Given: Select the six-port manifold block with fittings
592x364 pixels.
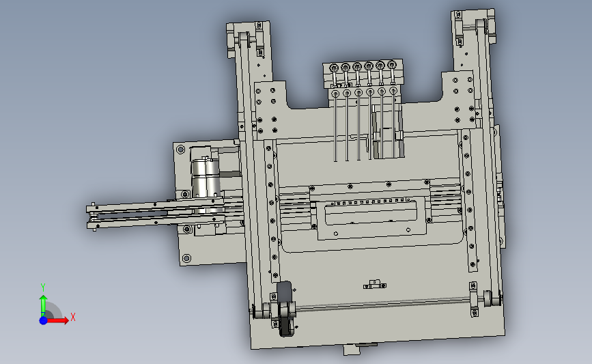Looking at the screenshot, I should (x=363, y=74).
